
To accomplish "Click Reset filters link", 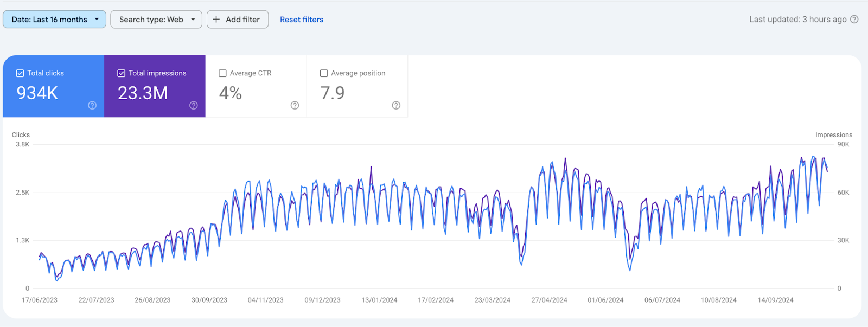I will pos(302,20).
